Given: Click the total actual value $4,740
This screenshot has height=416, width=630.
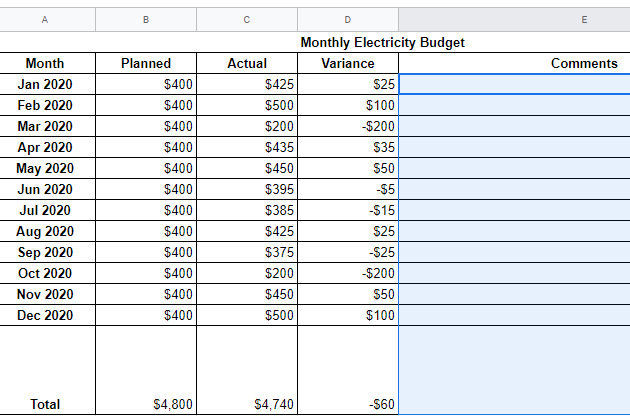Looking at the screenshot, I should pyautogui.click(x=247, y=404).
